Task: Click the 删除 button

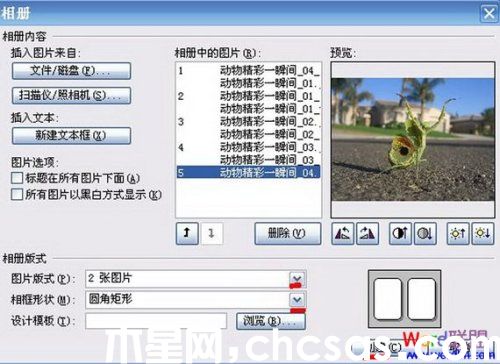Action: coord(288,234)
